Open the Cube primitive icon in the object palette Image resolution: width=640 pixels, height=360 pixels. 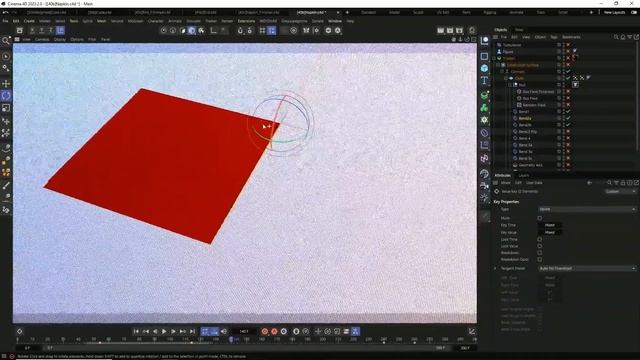point(484,68)
